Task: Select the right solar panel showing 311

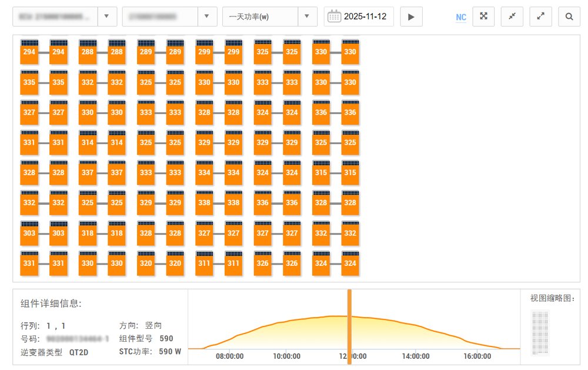Action: (233, 264)
